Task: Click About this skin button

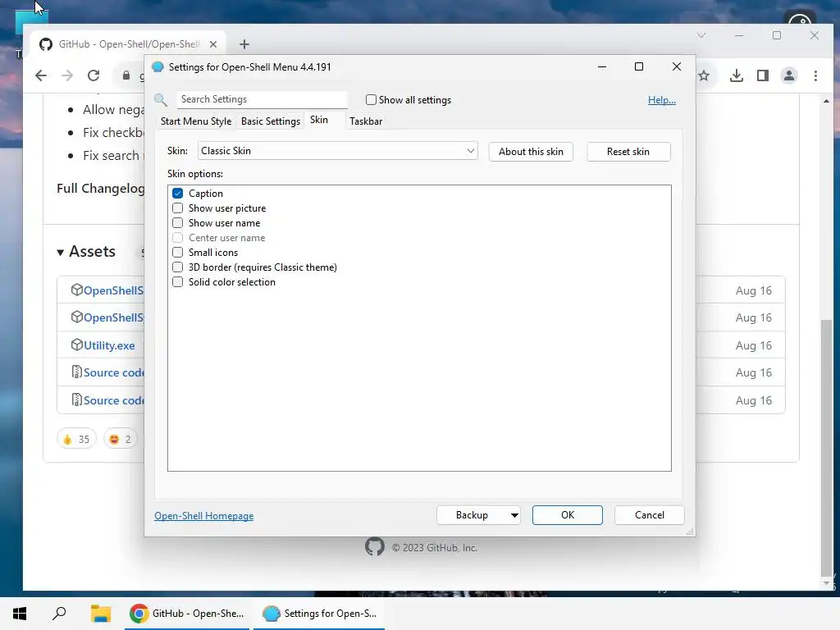Action: (x=531, y=152)
